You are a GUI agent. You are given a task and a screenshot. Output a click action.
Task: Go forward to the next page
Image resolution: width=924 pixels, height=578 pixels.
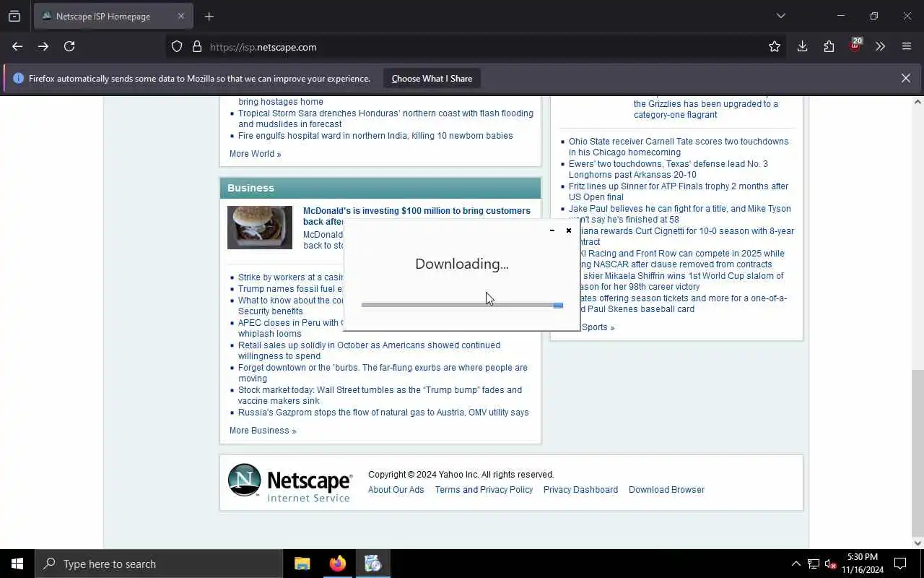click(43, 46)
